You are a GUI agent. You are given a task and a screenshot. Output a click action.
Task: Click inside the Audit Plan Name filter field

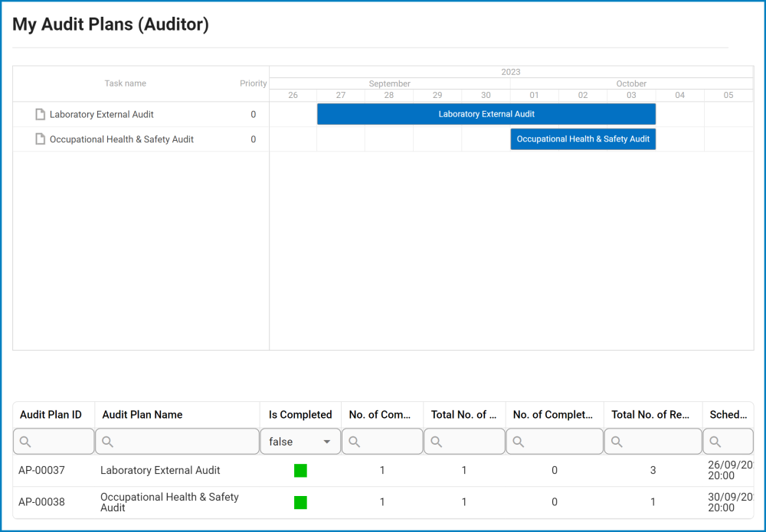click(x=176, y=441)
